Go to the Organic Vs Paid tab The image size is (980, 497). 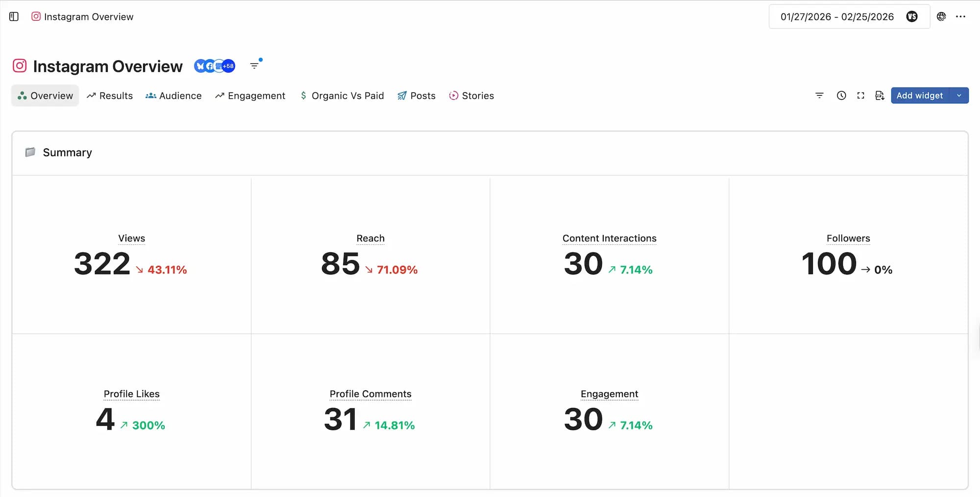tap(342, 95)
